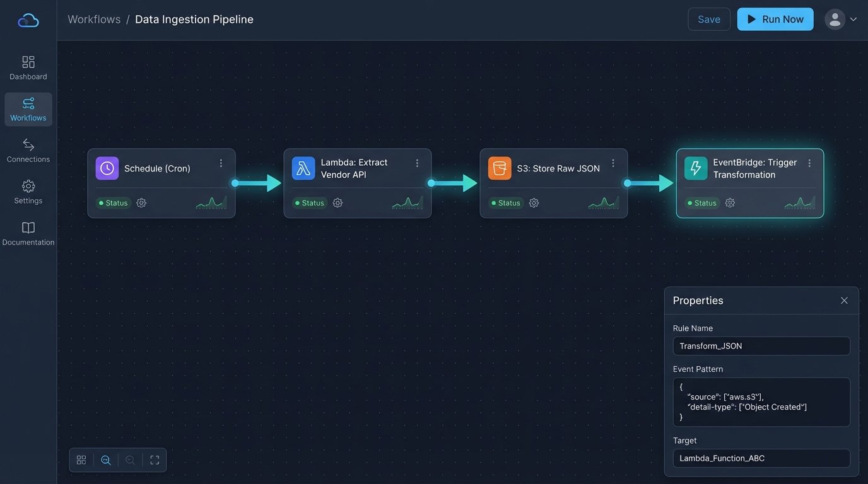The image size is (868, 484).
Task: Click the S3 bucket icon on Store Raw JSON
Action: click(x=499, y=168)
